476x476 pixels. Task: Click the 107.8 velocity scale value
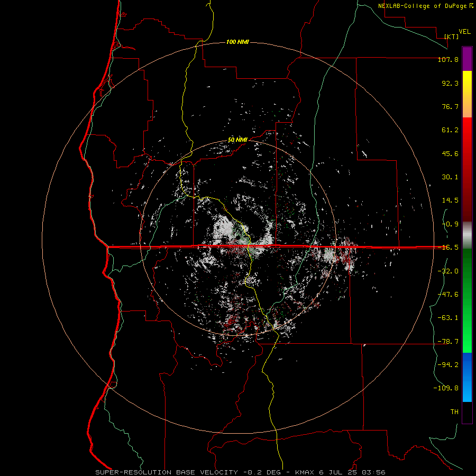[448, 59]
